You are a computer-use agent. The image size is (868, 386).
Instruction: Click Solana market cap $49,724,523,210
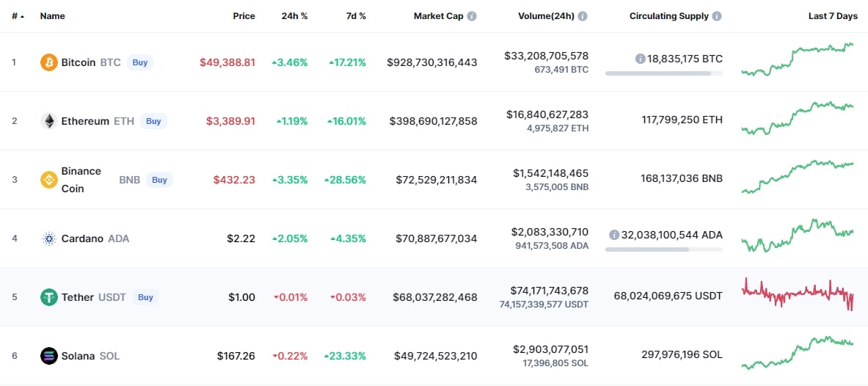pos(436,356)
